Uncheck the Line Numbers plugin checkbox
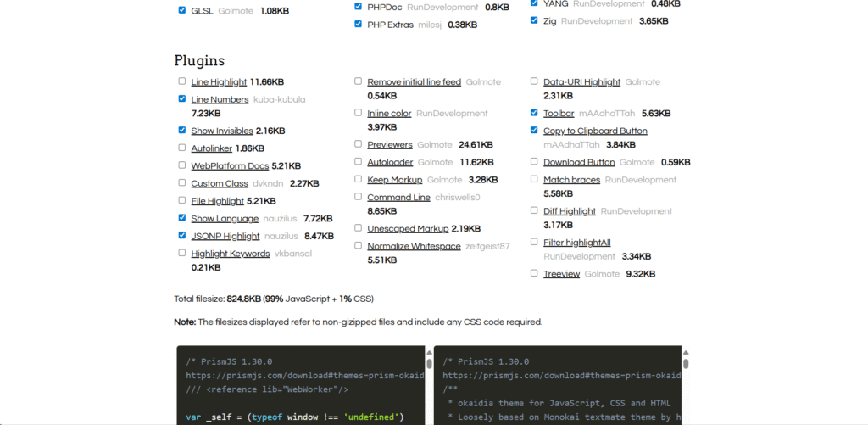This screenshot has width=868, height=425. [x=182, y=99]
